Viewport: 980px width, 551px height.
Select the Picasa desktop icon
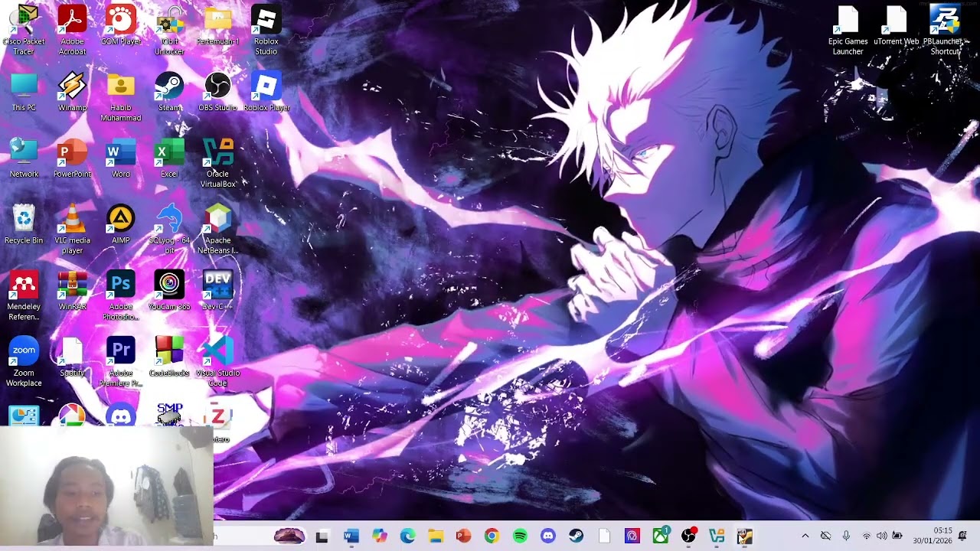click(72, 416)
